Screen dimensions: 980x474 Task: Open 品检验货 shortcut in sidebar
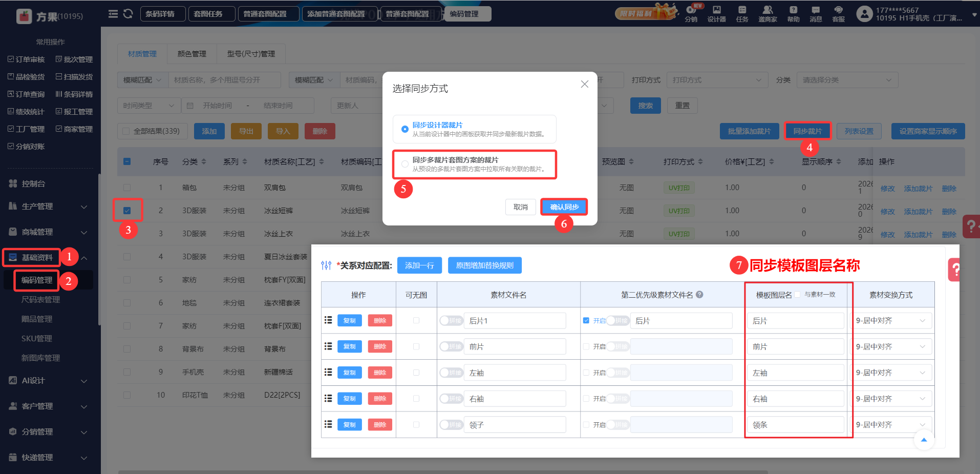pyautogui.click(x=26, y=77)
